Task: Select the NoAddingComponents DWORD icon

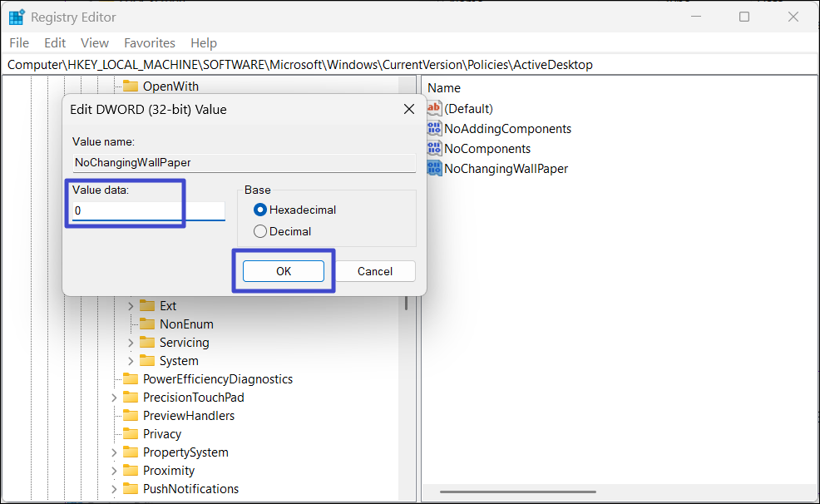Action: tap(434, 128)
